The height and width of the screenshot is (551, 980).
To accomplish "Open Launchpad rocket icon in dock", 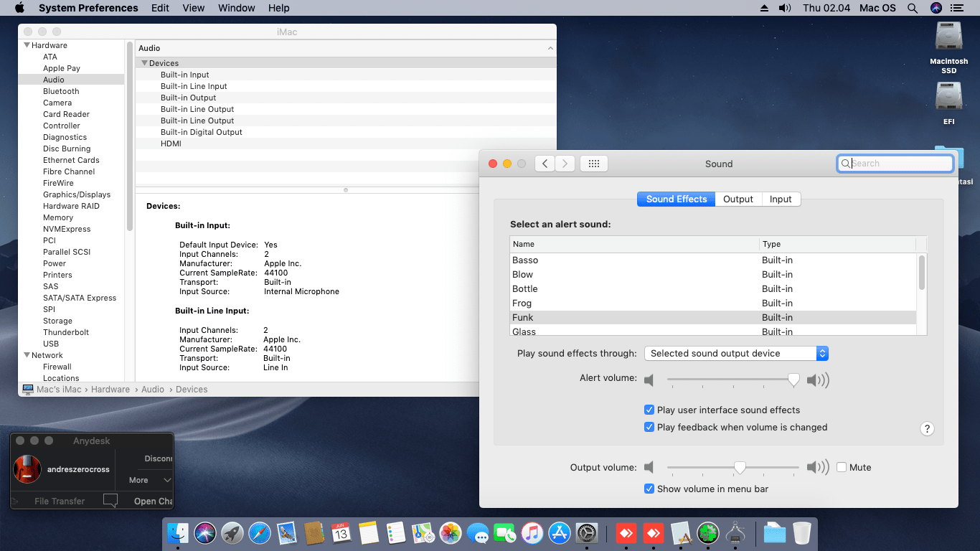I will [232, 533].
